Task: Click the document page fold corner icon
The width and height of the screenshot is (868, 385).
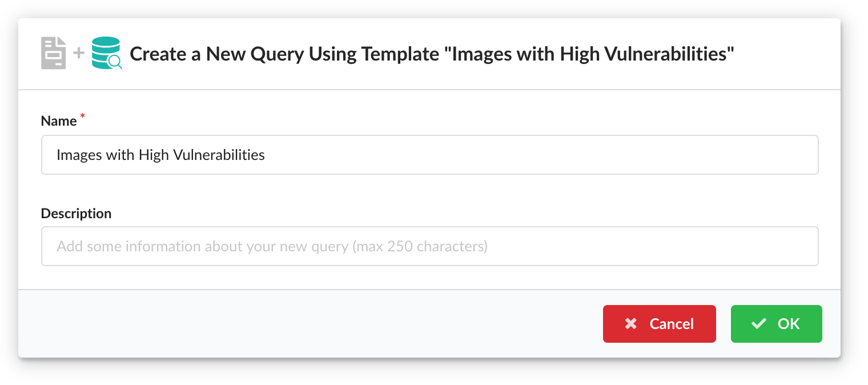Action: (x=62, y=41)
